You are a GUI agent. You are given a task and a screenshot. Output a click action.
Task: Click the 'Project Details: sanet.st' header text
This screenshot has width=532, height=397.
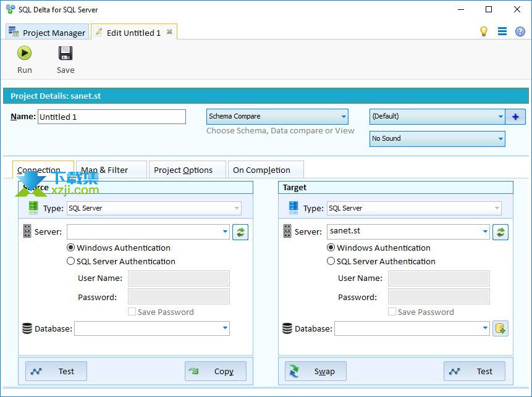pos(56,96)
